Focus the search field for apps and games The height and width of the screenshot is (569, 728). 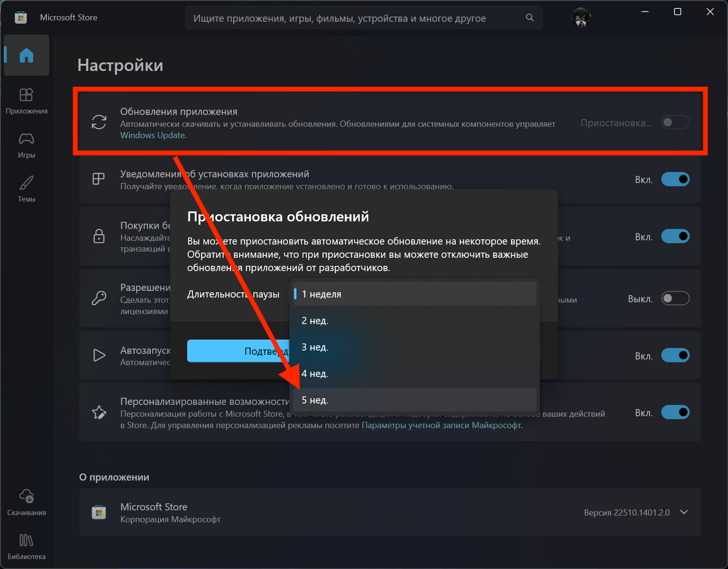click(364, 18)
